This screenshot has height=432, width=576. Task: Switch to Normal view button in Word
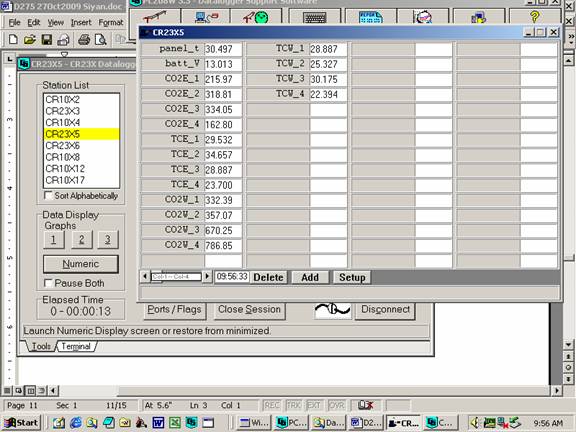(7, 390)
